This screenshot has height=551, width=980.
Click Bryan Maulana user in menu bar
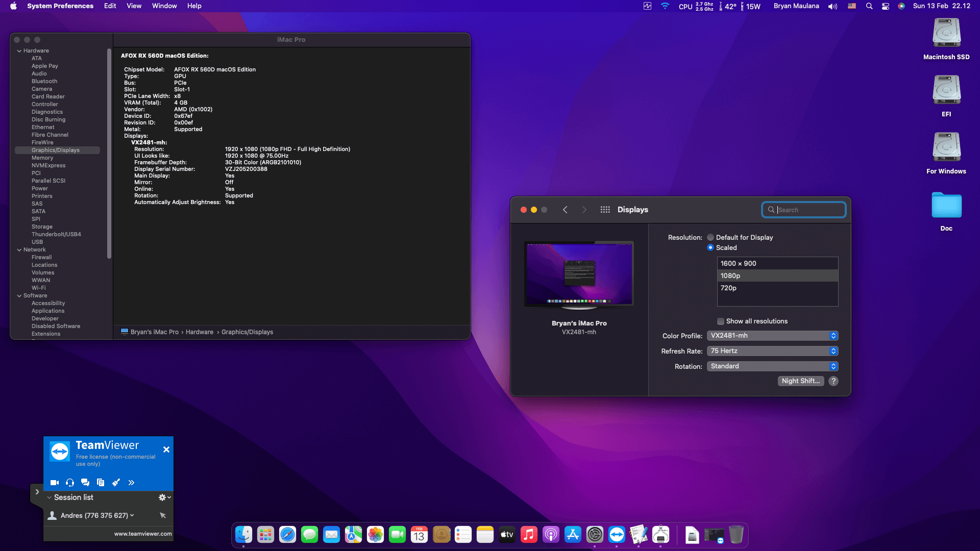click(x=796, y=6)
